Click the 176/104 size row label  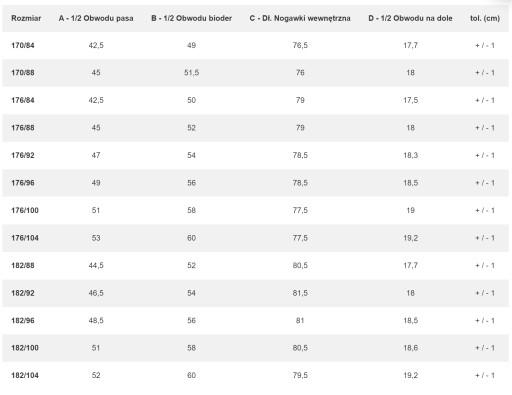click(x=25, y=238)
